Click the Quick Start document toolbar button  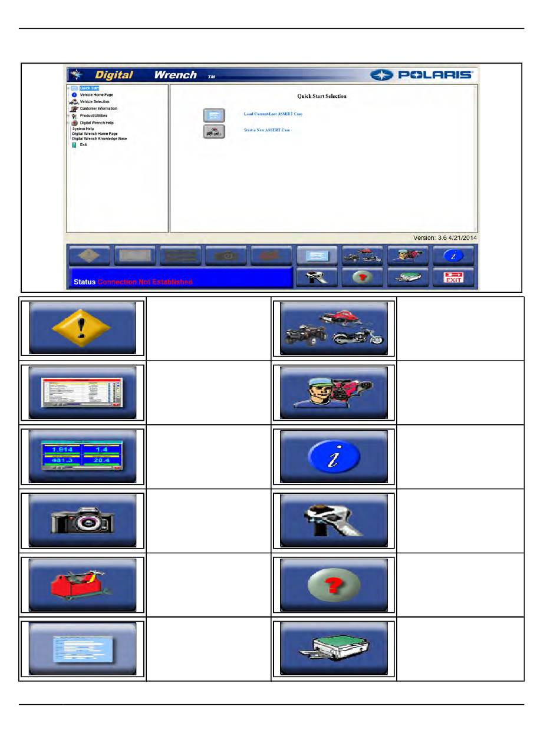coord(317,256)
